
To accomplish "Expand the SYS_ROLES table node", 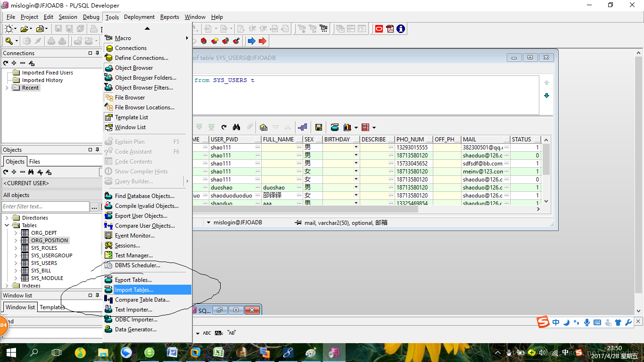I will point(16,248).
